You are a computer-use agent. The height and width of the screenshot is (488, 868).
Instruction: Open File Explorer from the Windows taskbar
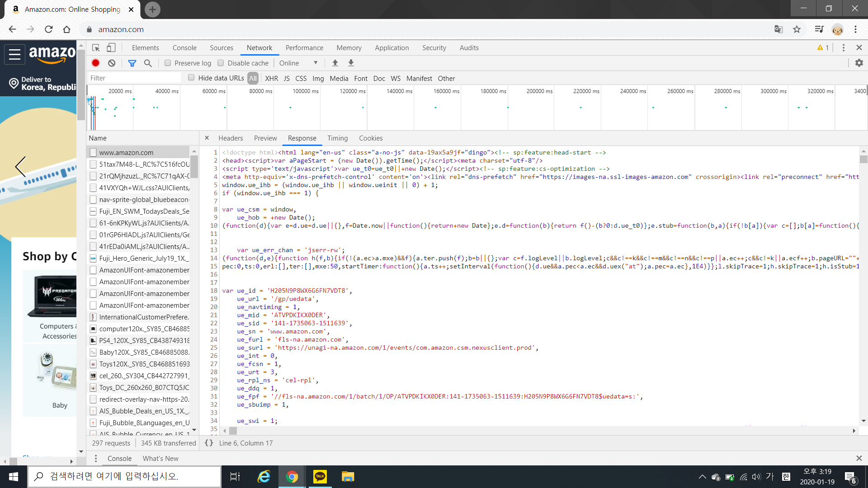[x=348, y=477]
